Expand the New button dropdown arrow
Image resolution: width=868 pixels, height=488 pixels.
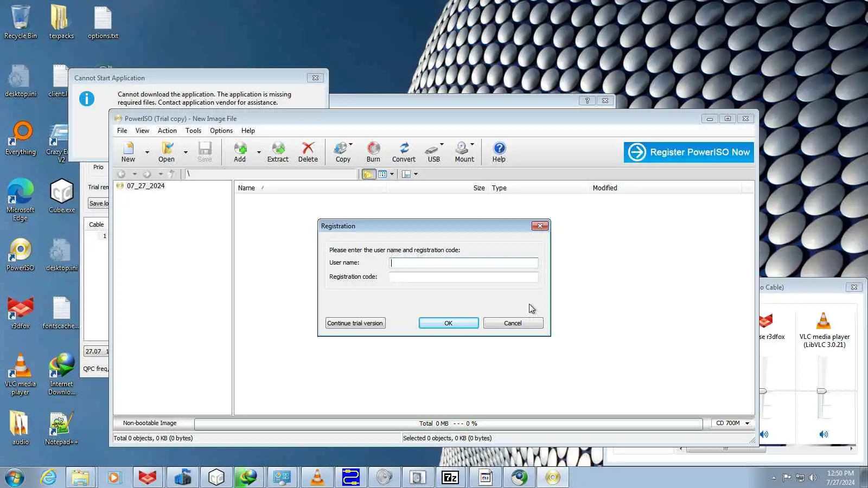tap(147, 152)
